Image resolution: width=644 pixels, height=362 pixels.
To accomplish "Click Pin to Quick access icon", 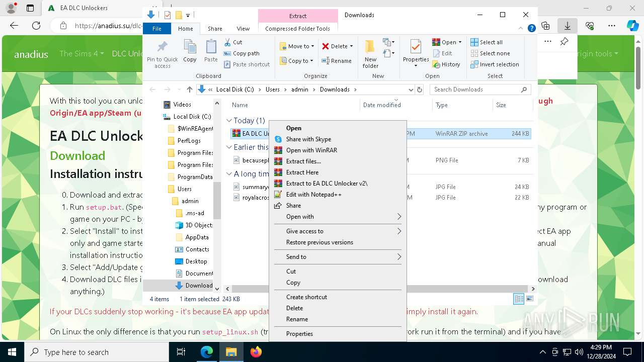I will pos(162,54).
